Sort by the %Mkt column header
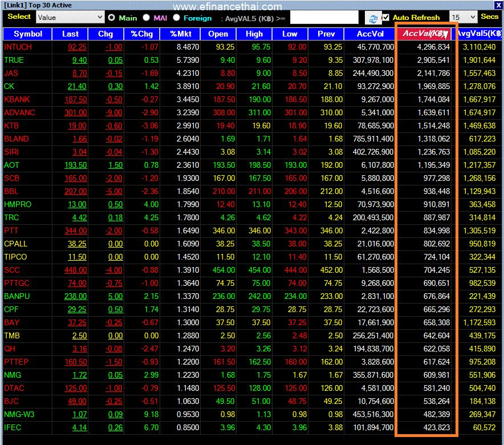This screenshot has width=504, height=445. point(180,34)
